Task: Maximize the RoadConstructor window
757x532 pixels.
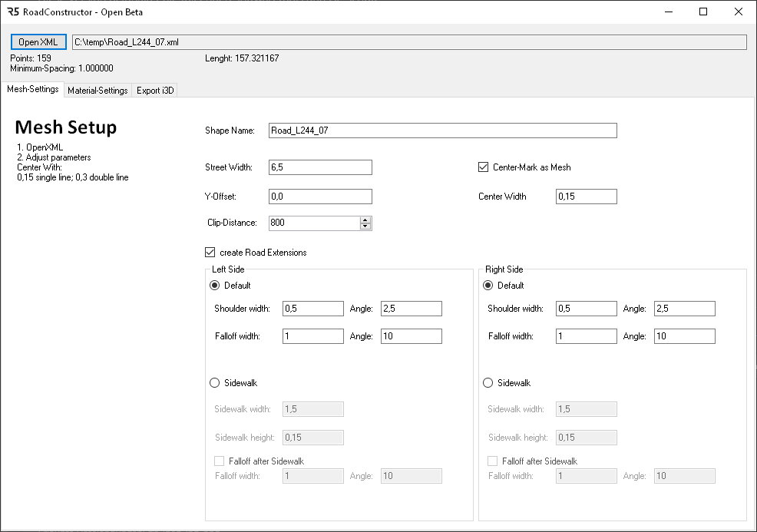Action: tap(703, 12)
